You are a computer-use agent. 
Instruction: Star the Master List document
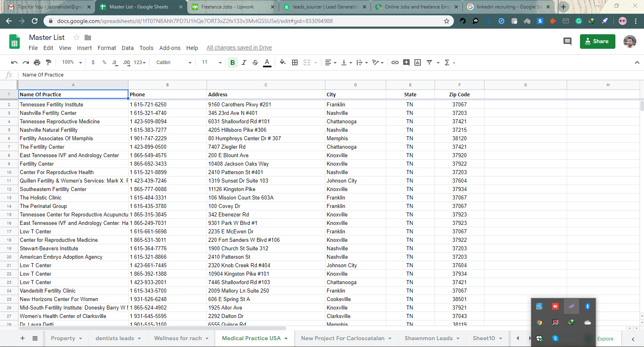76,37
